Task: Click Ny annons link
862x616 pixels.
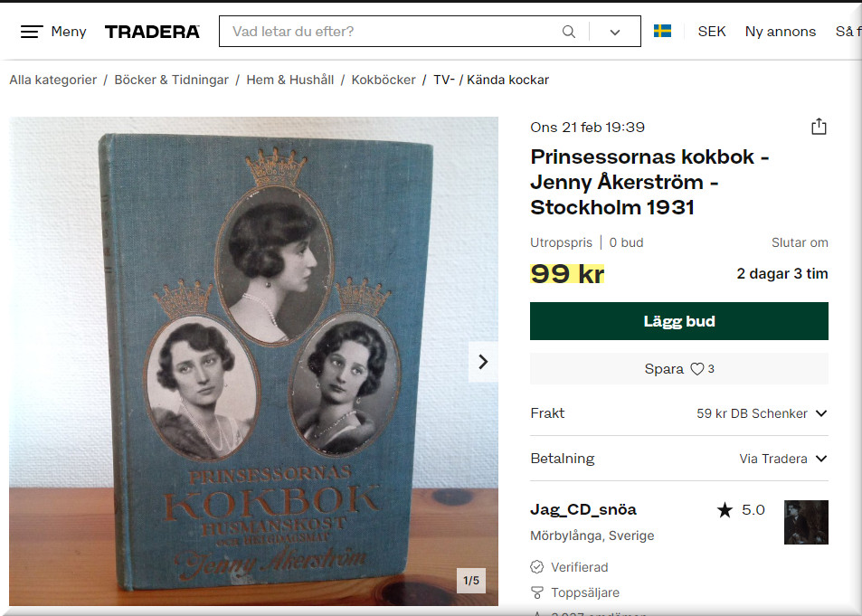Action: 780,32
